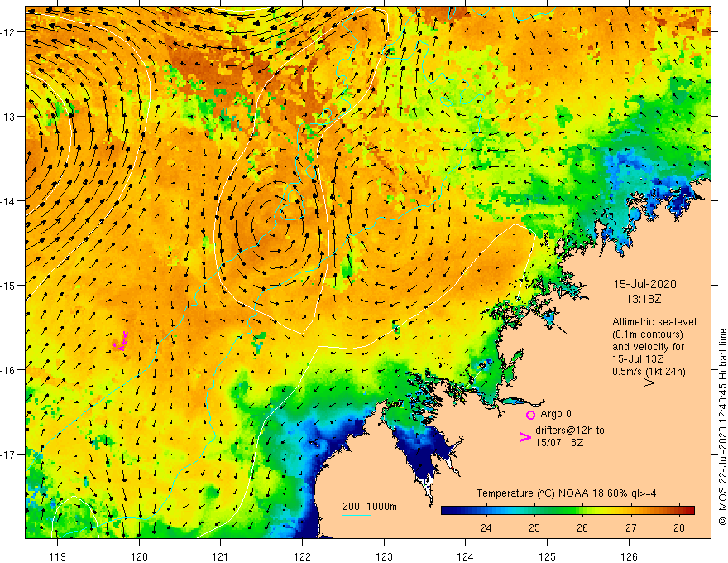Click longitude axis label 122
Screen dimensions: 728x563
[x=302, y=556]
